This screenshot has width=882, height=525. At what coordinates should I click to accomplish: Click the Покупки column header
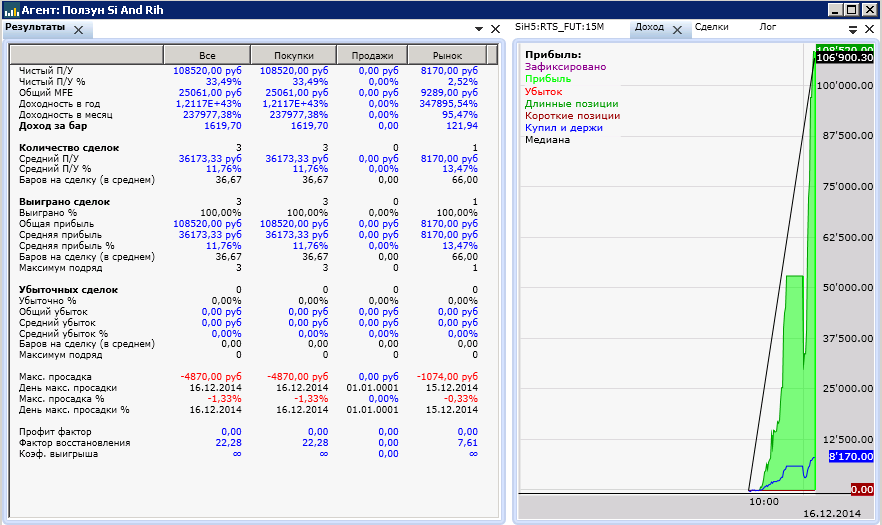pyautogui.click(x=293, y=55)
